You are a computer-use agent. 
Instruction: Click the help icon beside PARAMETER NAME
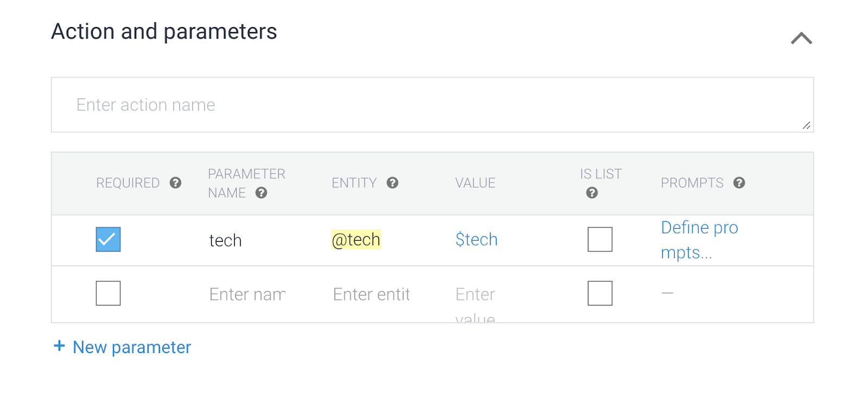pyautogui.click(x=261, y=193)
